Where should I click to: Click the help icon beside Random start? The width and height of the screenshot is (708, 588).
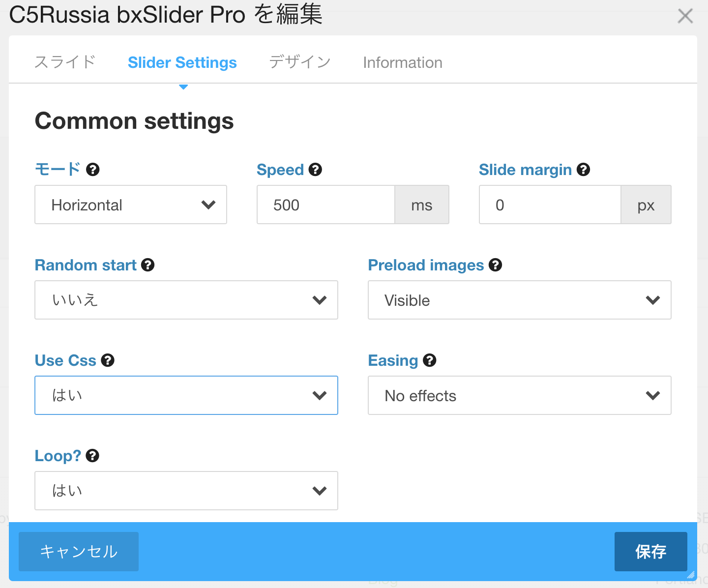click(147, 265)
